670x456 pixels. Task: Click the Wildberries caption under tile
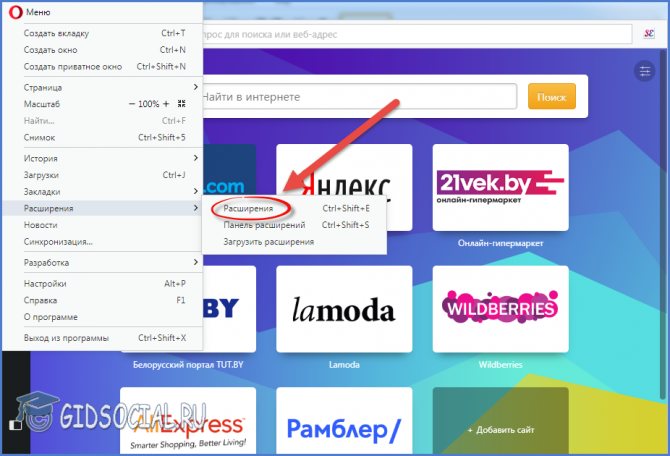tap(500, 365)
